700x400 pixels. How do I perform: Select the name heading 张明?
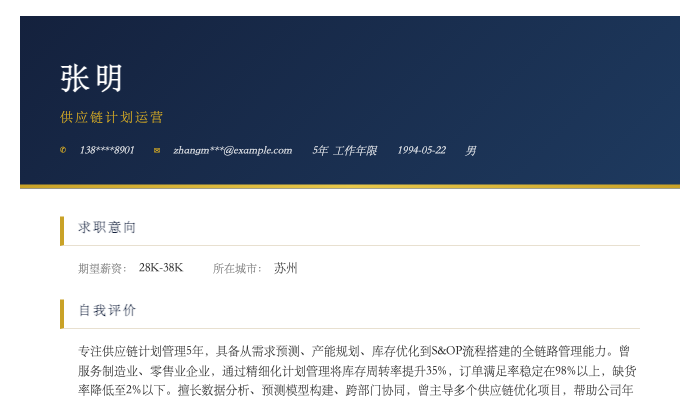(92, 78)
